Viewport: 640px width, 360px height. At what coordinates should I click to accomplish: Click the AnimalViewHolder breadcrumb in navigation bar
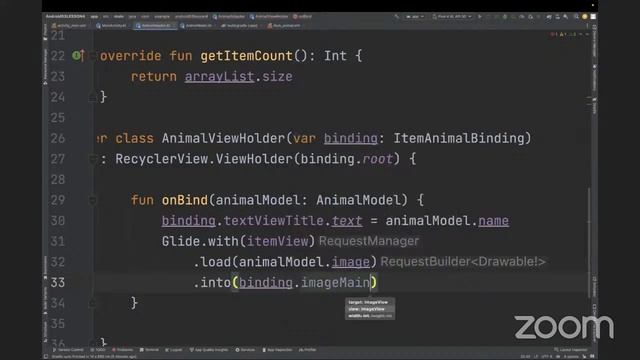(269, 17)
